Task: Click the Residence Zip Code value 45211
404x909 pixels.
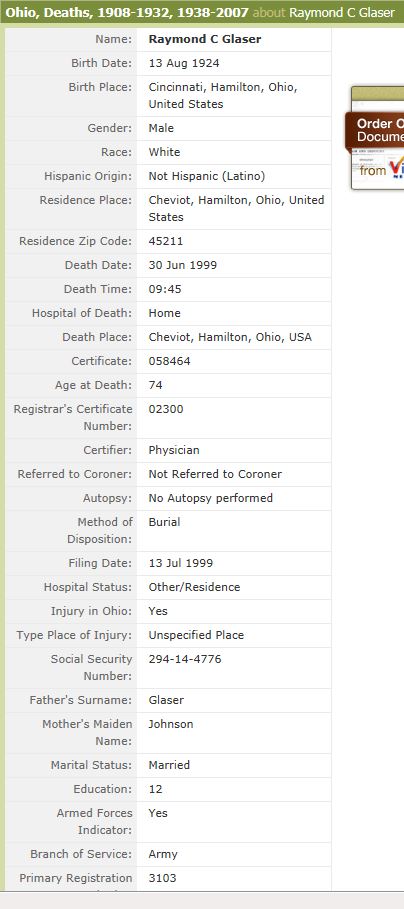Action: pyautogui.click(x=166, y=241)
